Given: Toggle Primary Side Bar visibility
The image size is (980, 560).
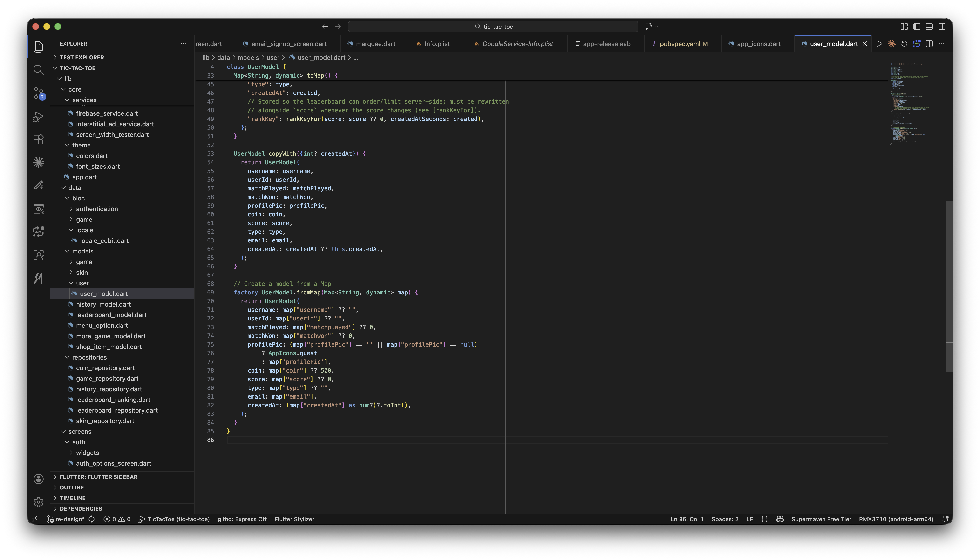Looking at the screenshot, I should click(x=917, y=27).
